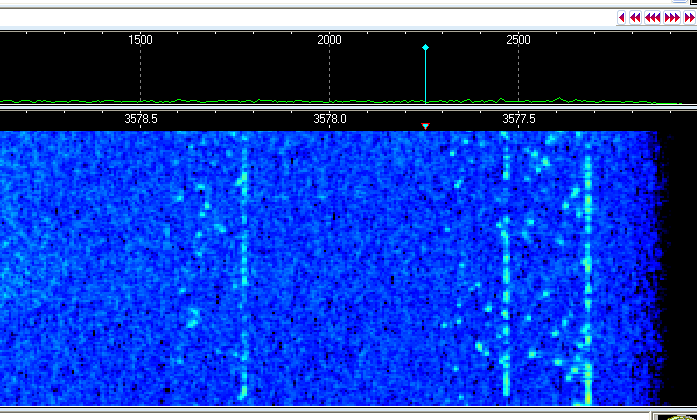The height and width of the screenshot is (420, 697).
Task: Click the 2000 mark on audio scale
Action: [329, 40]
